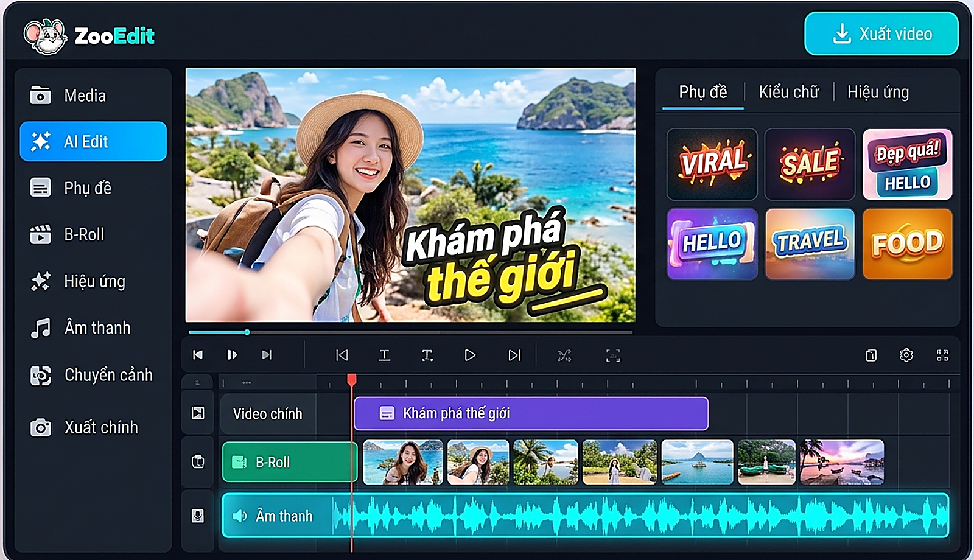Choose the SALE subtitle style
This screenshot has width=974, height=560.
click(810, 164)
